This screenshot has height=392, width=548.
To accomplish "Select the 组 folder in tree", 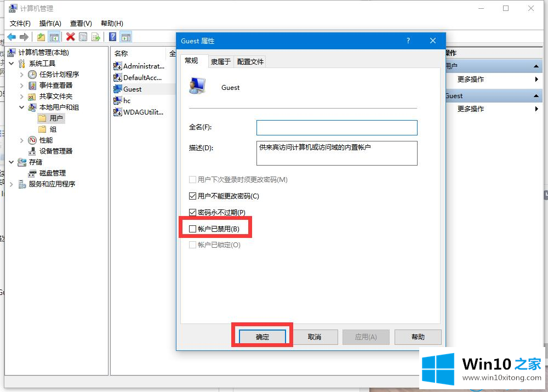I will tap(48, 129).
